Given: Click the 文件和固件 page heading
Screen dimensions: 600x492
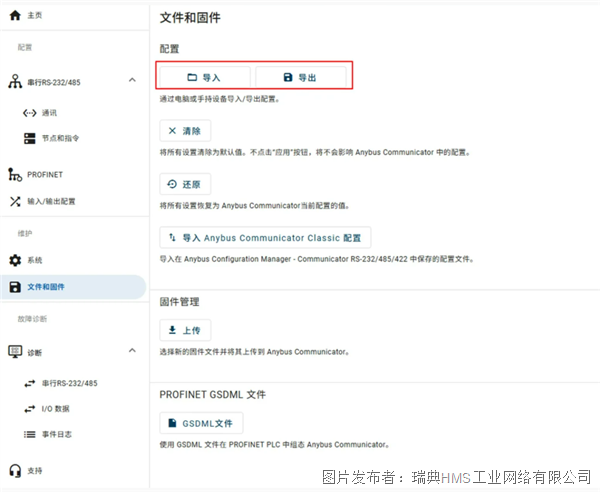Looking at the screenshot, I should (190, 18).
